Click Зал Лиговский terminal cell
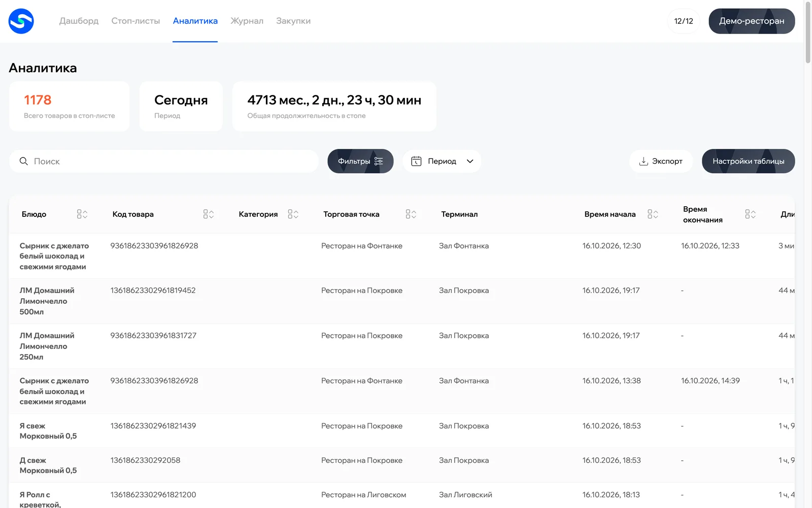The width and height of the screenshot is (812, 508). point(465,494)
